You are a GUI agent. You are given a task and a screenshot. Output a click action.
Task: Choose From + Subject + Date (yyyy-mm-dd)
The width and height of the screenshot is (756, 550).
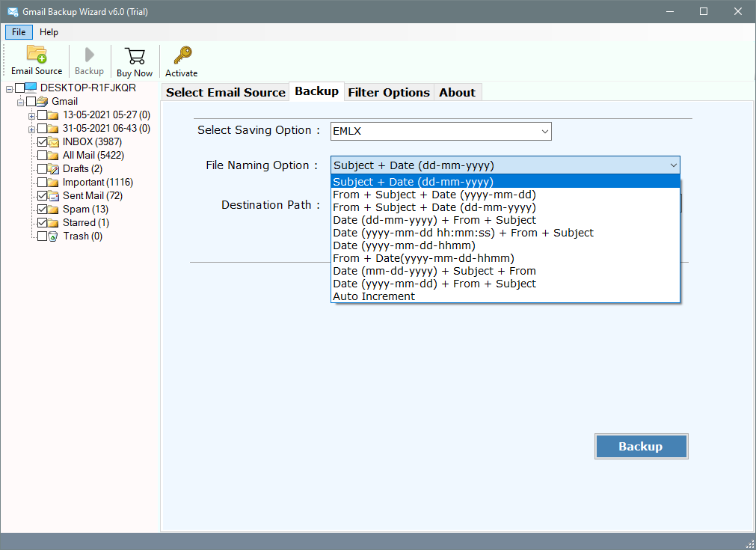(505, 195)
